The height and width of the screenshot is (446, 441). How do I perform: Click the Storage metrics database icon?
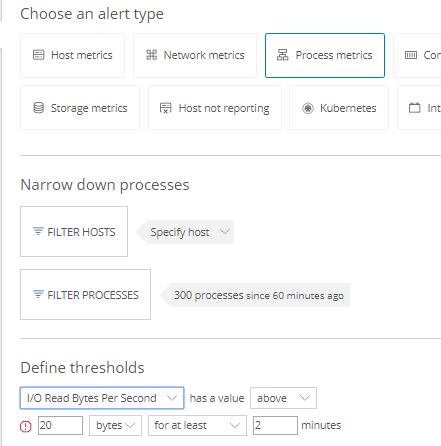click(x=39, y=108)
